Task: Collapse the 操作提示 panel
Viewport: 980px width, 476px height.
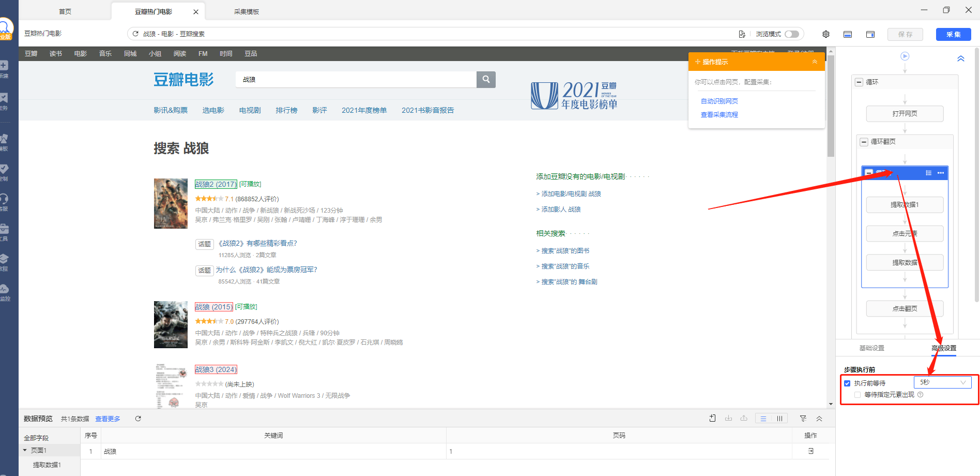Action: click(x=815, y=62)
